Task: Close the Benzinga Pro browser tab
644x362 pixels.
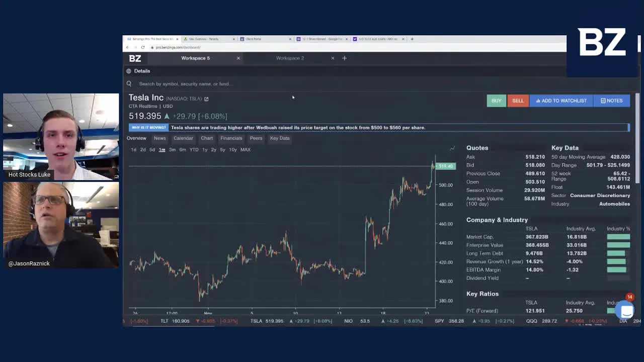Action: (x=177, y=39)
